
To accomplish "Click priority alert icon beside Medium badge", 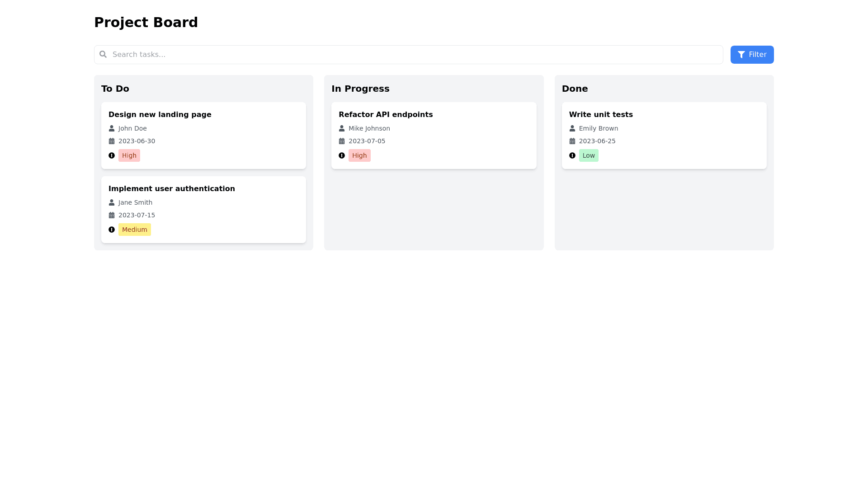I will [112, 230].
